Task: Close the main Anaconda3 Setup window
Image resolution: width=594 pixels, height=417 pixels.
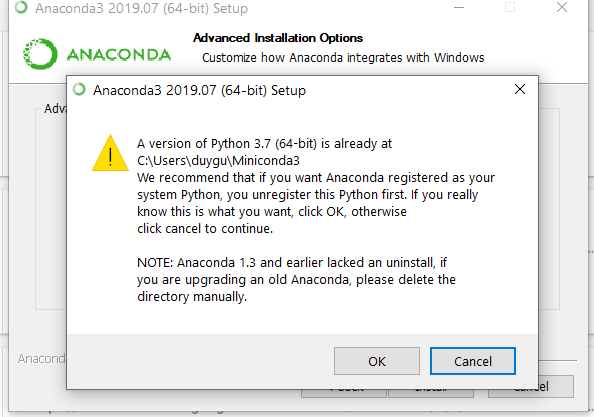Action: [x=562, y=7]
